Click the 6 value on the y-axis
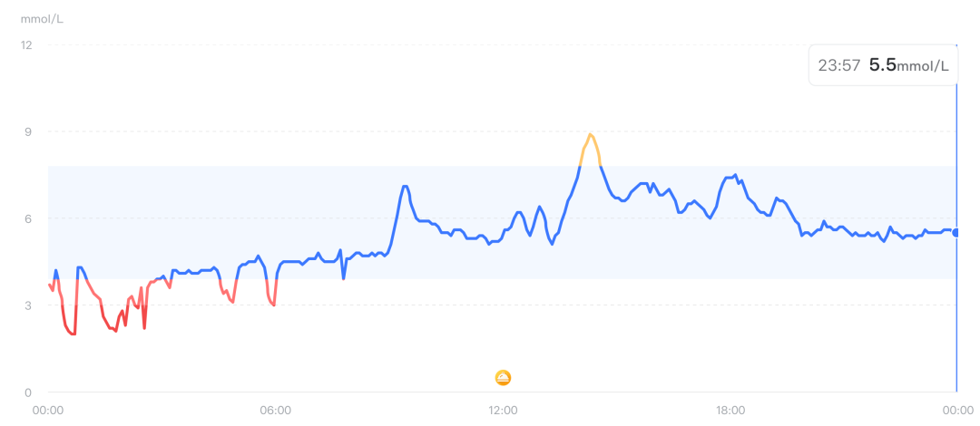The width and height of the screenshot is (980, 426). (29, 218)
